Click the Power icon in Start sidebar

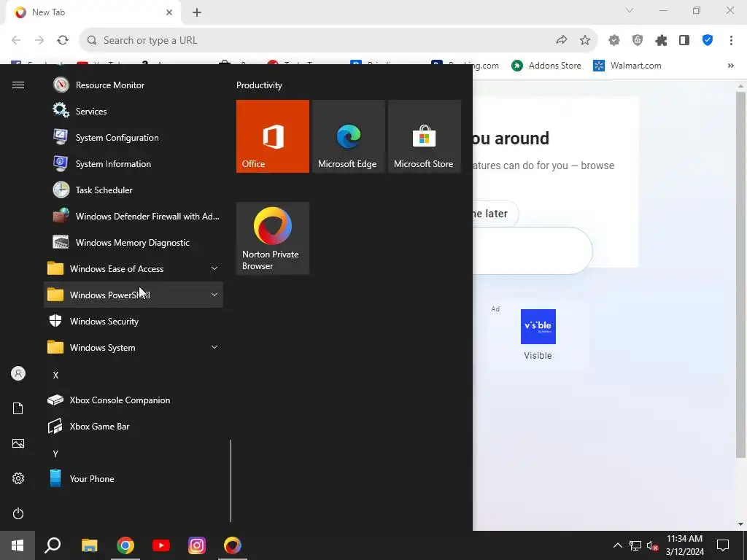pyautogui.click(x=18, y=513)
